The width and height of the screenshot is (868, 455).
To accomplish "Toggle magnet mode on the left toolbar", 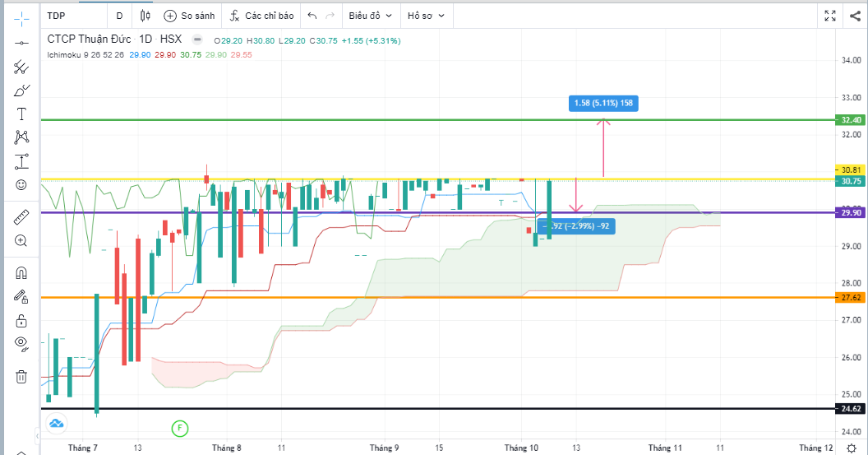I will click(22, 272).
